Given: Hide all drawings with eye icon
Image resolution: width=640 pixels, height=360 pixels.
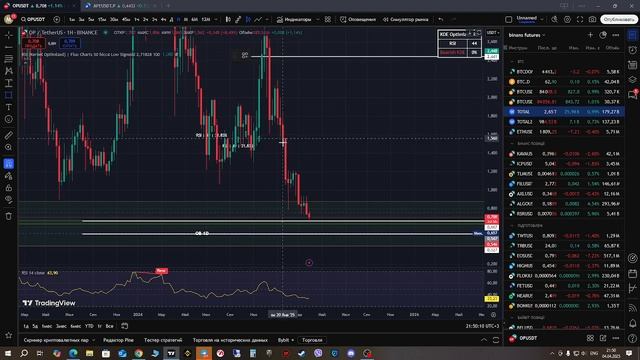Looking at the screenshot, I should [9, 200].
